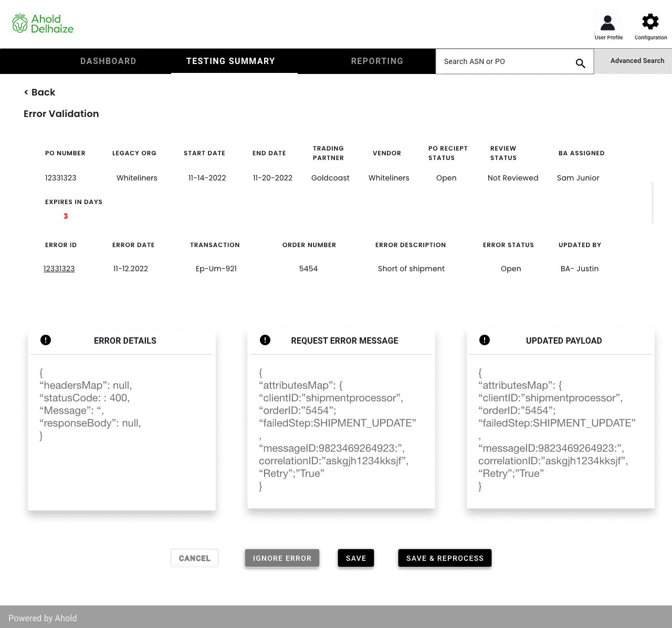Click the Ahold Delhaize logo
This screenshot has height=628, width=672.
(43, 24)
